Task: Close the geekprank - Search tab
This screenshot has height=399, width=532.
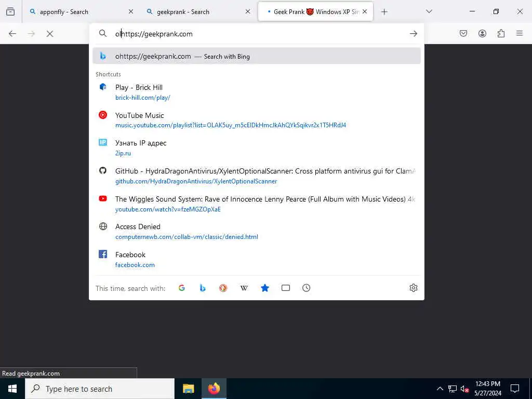Action: (x=248, y=12)
